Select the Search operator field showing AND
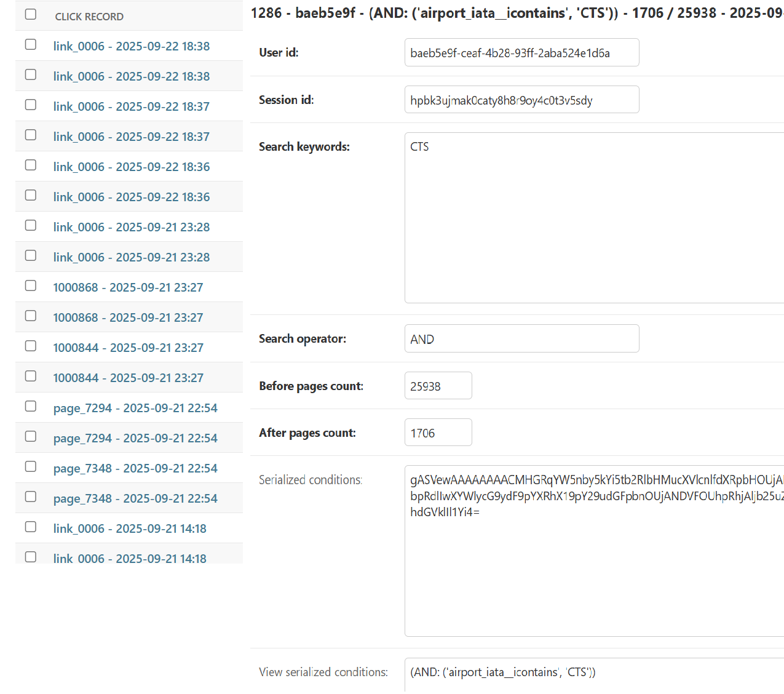The image size is (784, 694). click(521, 339)
